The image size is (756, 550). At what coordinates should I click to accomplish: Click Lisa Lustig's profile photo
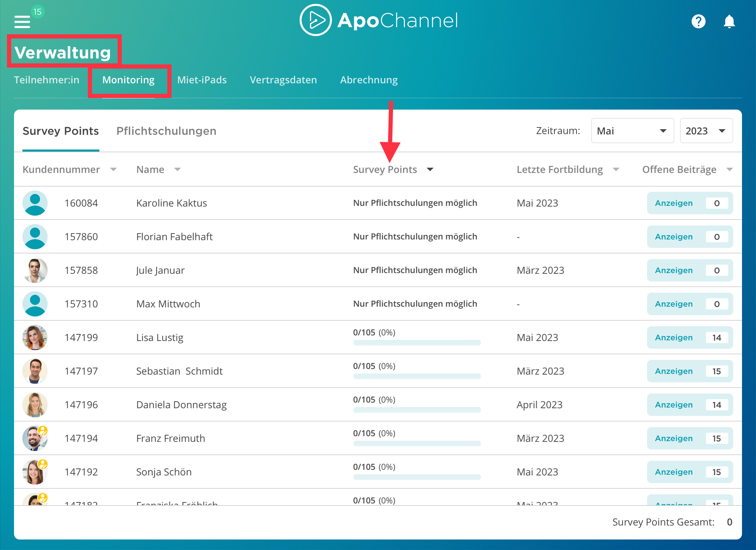click(x=35, y=337)
